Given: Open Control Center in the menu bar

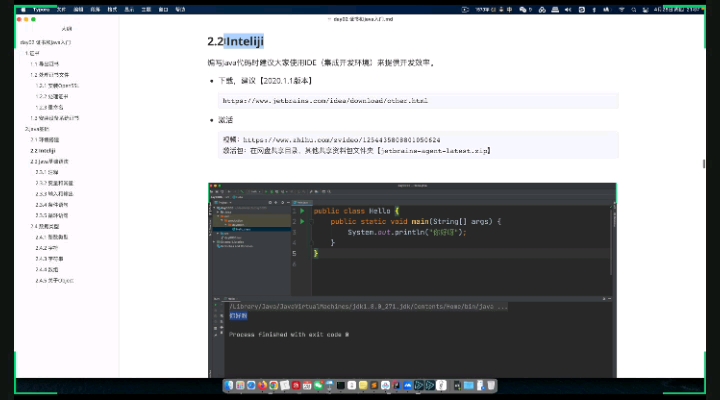Looking at the screenshot, I should 645,10.
